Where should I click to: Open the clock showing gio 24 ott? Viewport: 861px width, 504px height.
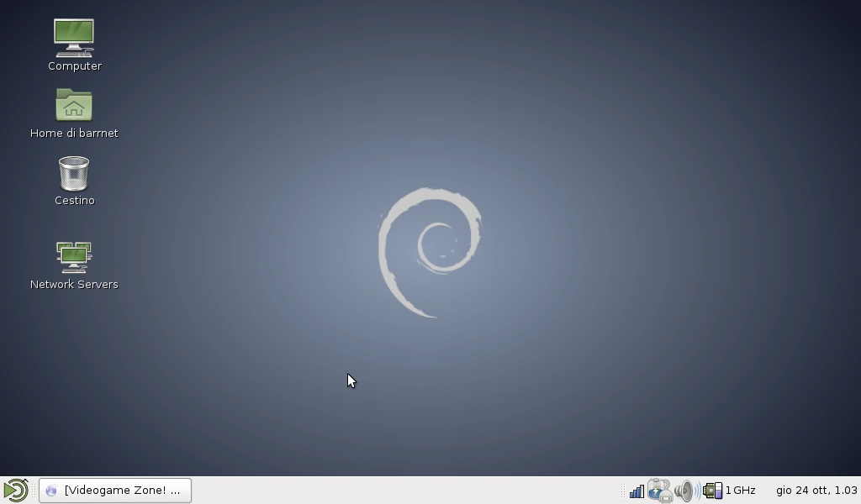[x=816, y=491]
